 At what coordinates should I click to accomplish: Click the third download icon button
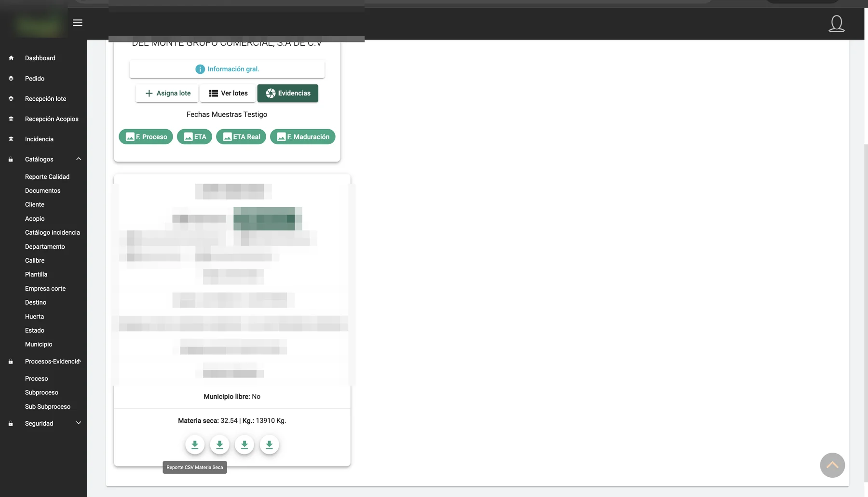tap(244, 444)
